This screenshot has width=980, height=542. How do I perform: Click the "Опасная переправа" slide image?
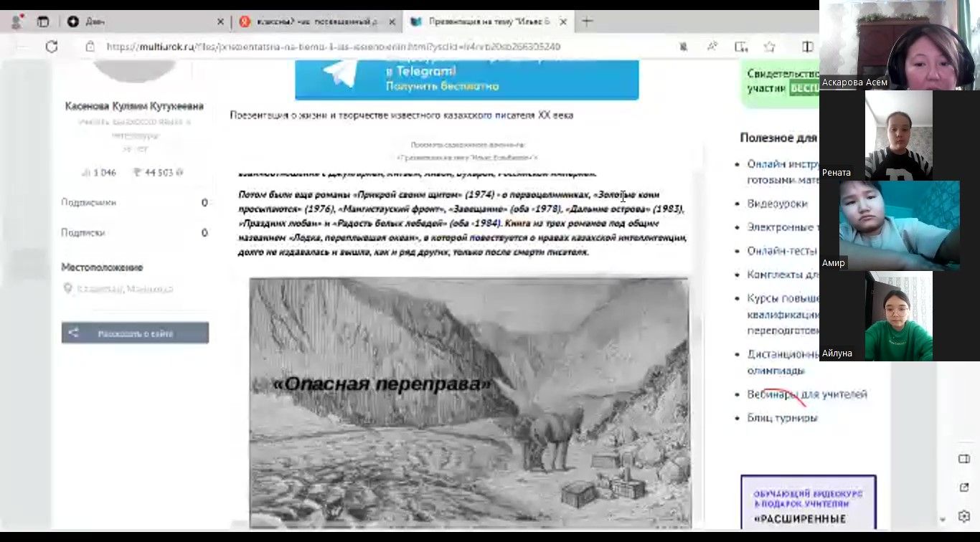pos(469,401)
